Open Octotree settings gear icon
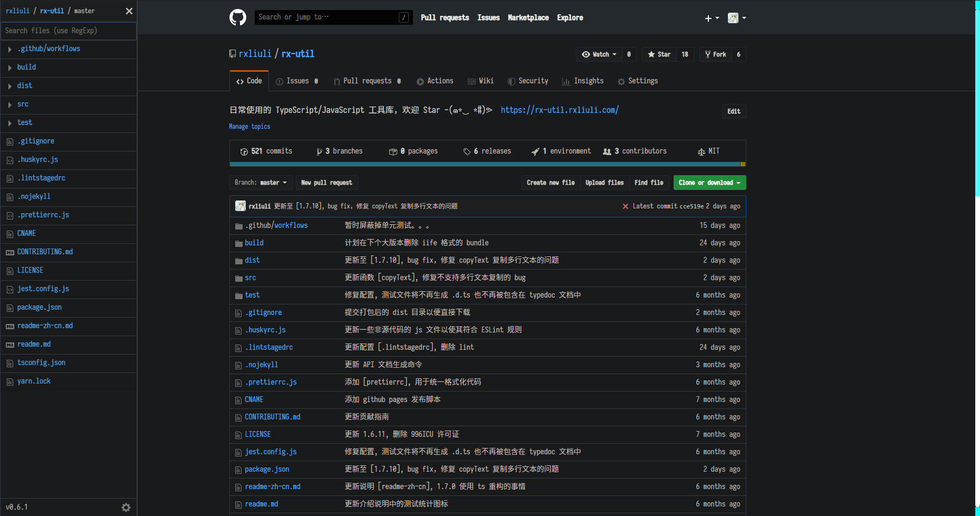 tap(126, 508)
